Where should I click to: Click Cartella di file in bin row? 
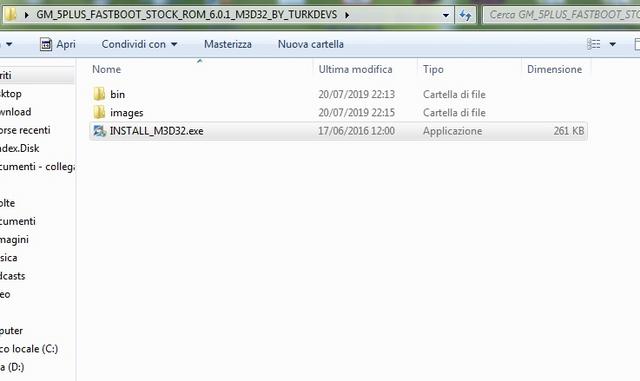[454, 94]
